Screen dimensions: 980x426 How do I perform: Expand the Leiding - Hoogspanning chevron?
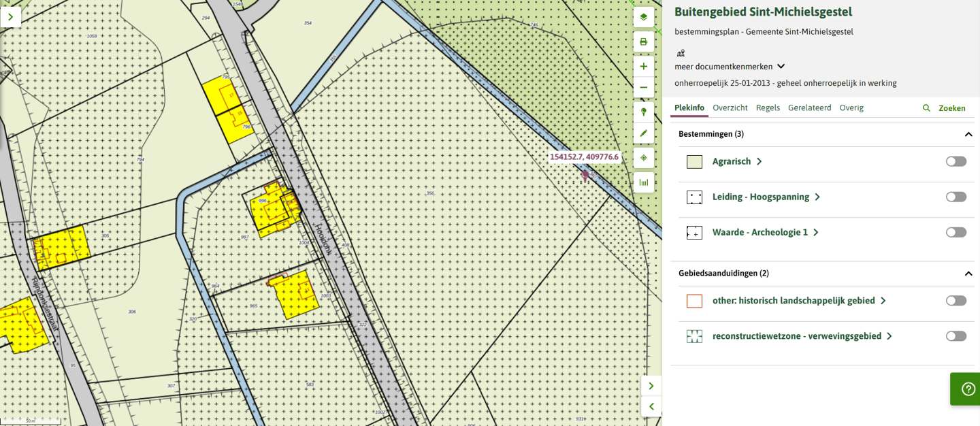817,197
